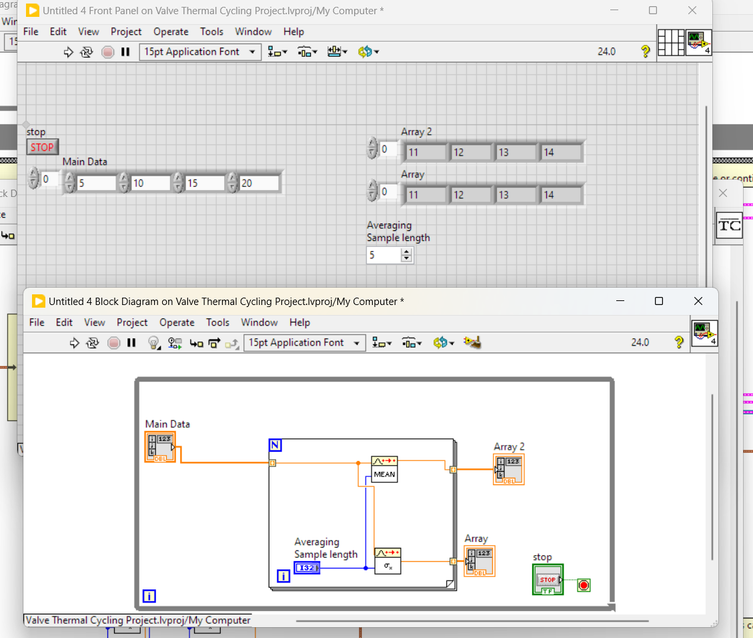Open Distribute Objects menu in Block Diagram
Image resolution: width=753 pixels, height=638 pixels.
coord(412,343)
